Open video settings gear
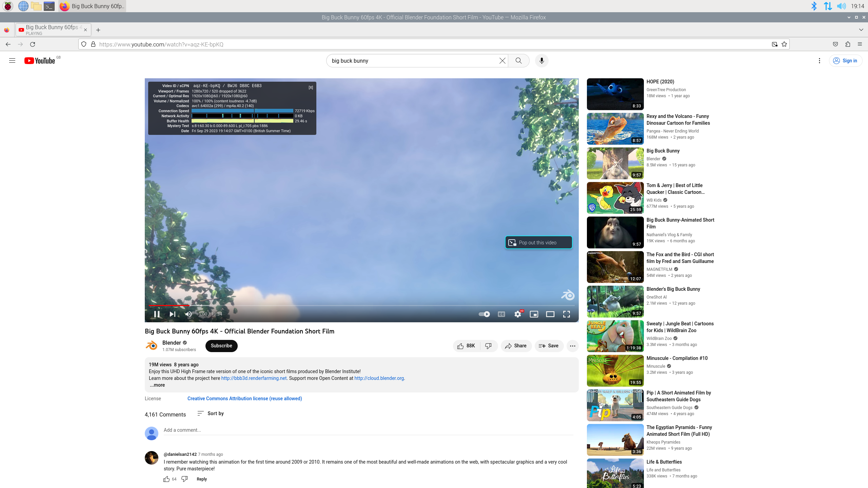Screen dimensions: 868x488 click(517, 314)
